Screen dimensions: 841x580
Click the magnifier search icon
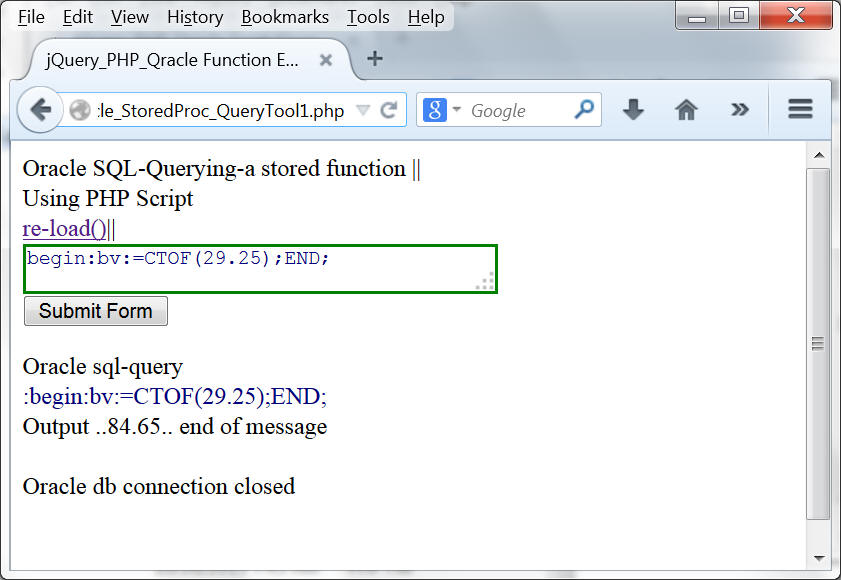point(584,109)
